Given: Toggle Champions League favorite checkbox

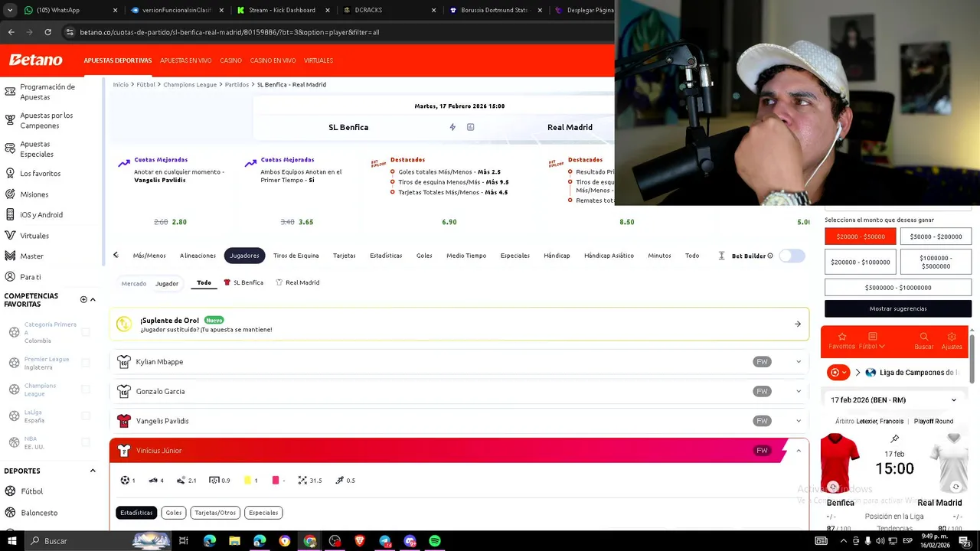Looking at the screenshot, I should click(86, 390).
